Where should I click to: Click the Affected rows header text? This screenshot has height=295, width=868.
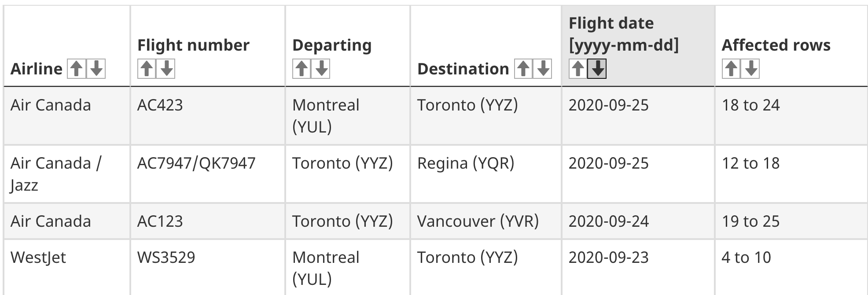(776, 45)
